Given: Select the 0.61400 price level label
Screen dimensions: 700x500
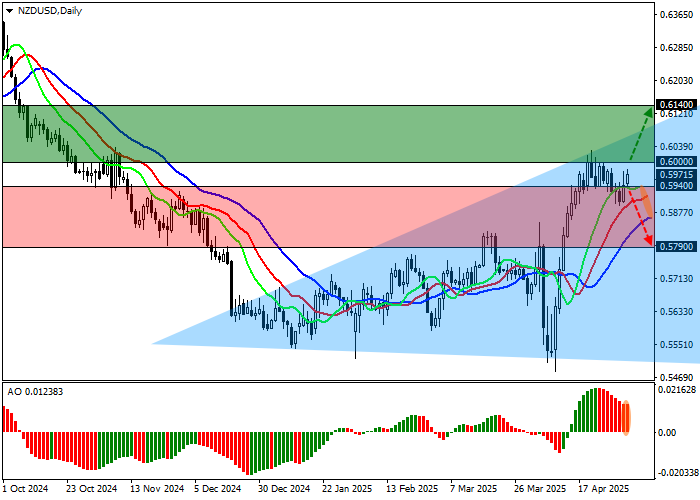Looking at the screenshot, I should pyautogui.click(x=677, y=105).
